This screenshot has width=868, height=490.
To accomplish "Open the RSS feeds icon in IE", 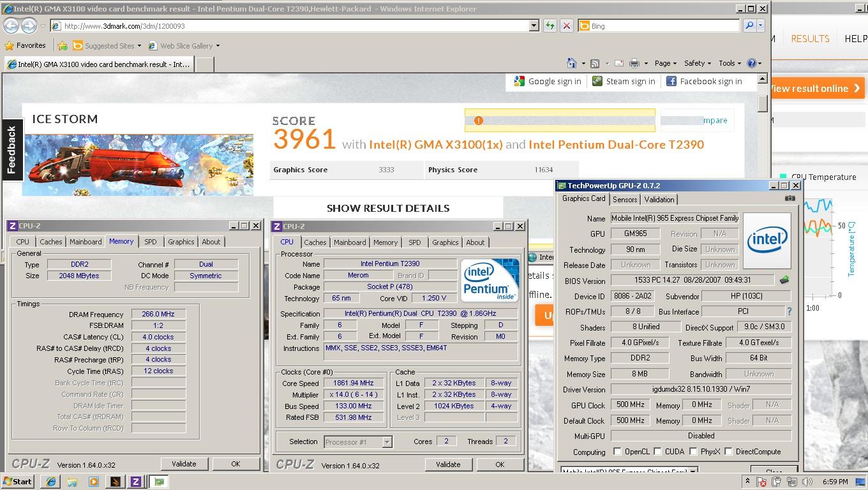I will click(x=595, y=63).
